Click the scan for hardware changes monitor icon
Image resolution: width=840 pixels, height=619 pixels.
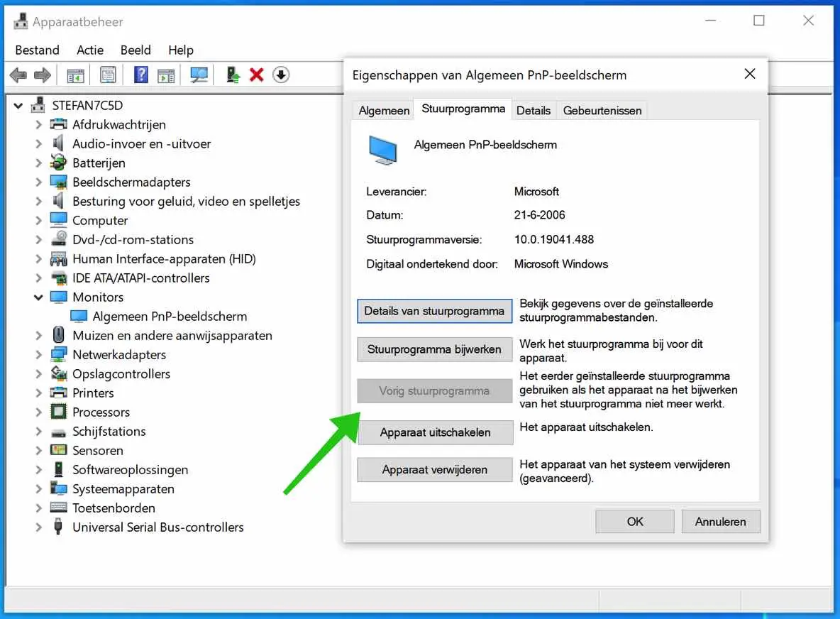199,75
